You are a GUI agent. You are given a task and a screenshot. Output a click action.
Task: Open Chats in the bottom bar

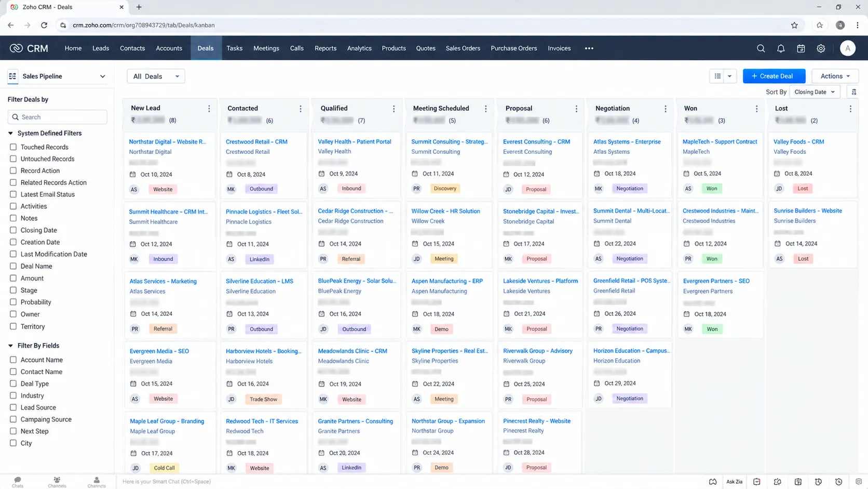(x=18, y=482)
